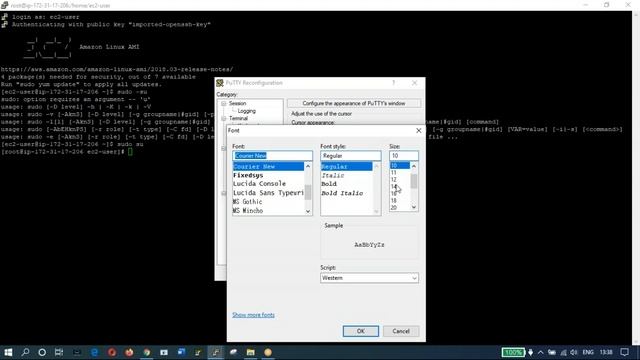The image size is (640, 360).
Task: Collapse the Terminal tree node
Action: tap(224, 118)
